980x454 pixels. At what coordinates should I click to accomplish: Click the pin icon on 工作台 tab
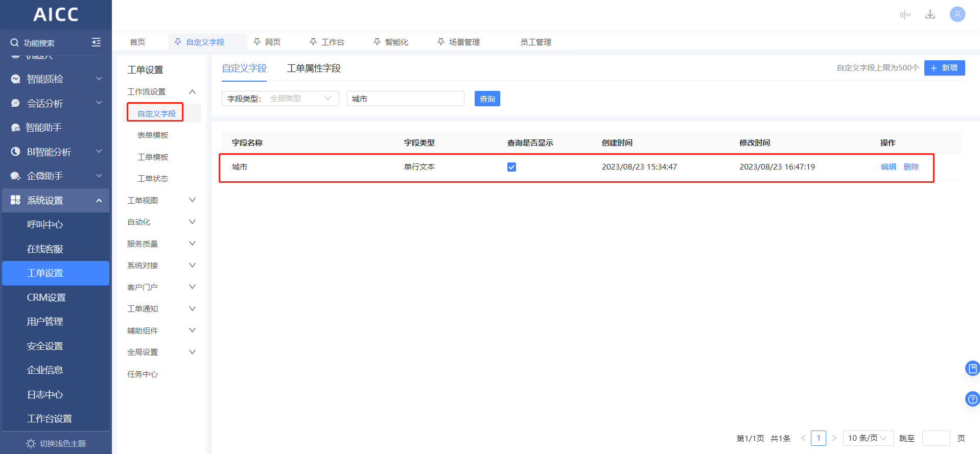[313, 42]
